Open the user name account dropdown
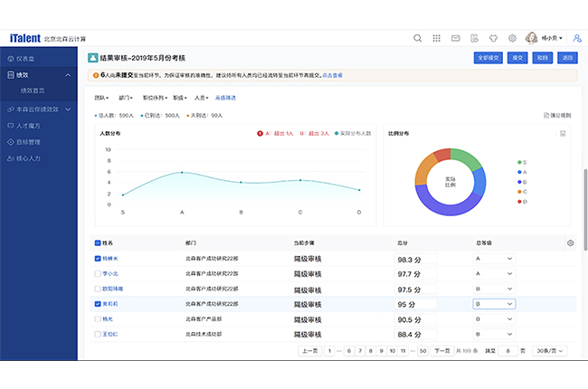 pos(552,38)
